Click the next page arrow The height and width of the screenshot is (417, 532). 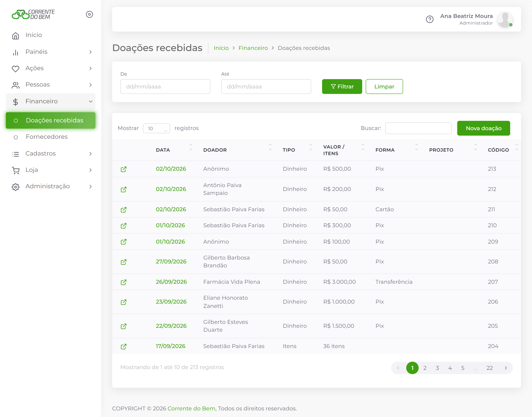tap(506, 368)
